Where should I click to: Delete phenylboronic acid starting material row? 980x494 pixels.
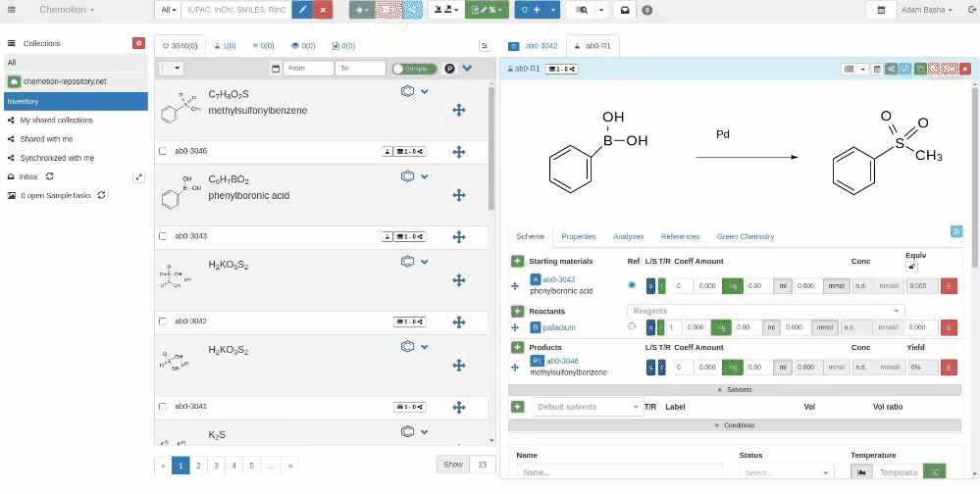[949, 285]
